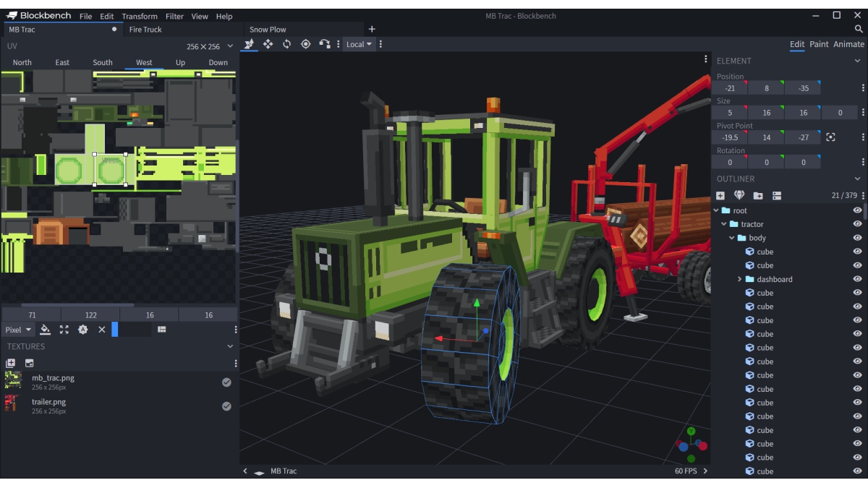Image resolution: width=868 pixels, height=488 pixels.
Task: Select the Up face in the UV panel
Action: (x=180, y=63)
